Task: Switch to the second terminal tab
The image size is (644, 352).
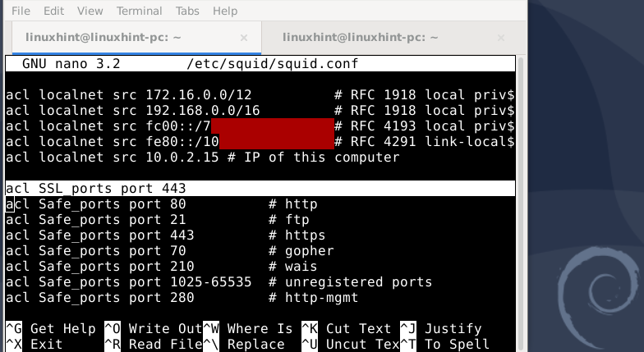Action: (360, 39)
